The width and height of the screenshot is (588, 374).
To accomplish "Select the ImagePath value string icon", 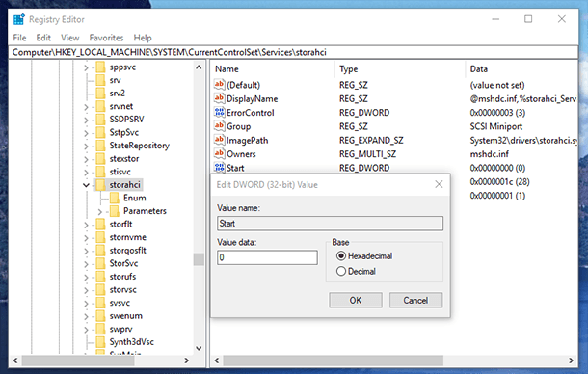I will pyautogui.click(x=220, y=140).
